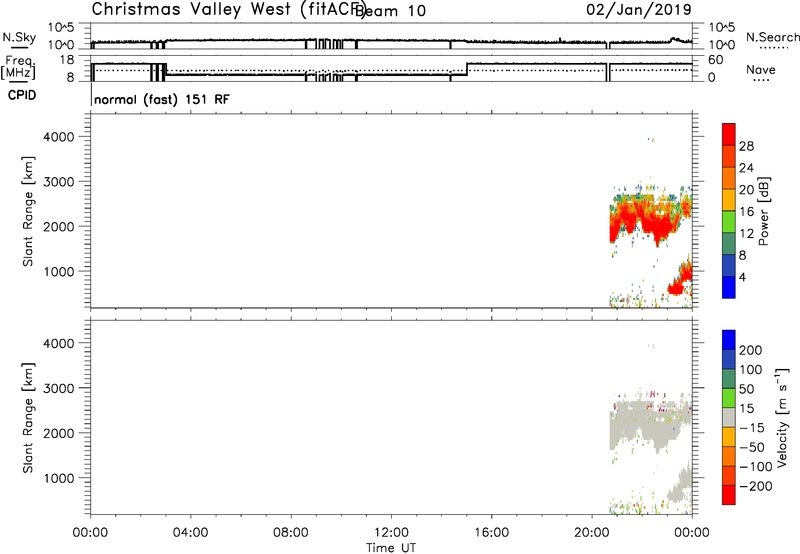Click the 'Christmas Valley West (fitACF)' title
800x554 pixels.
[228, 9]
